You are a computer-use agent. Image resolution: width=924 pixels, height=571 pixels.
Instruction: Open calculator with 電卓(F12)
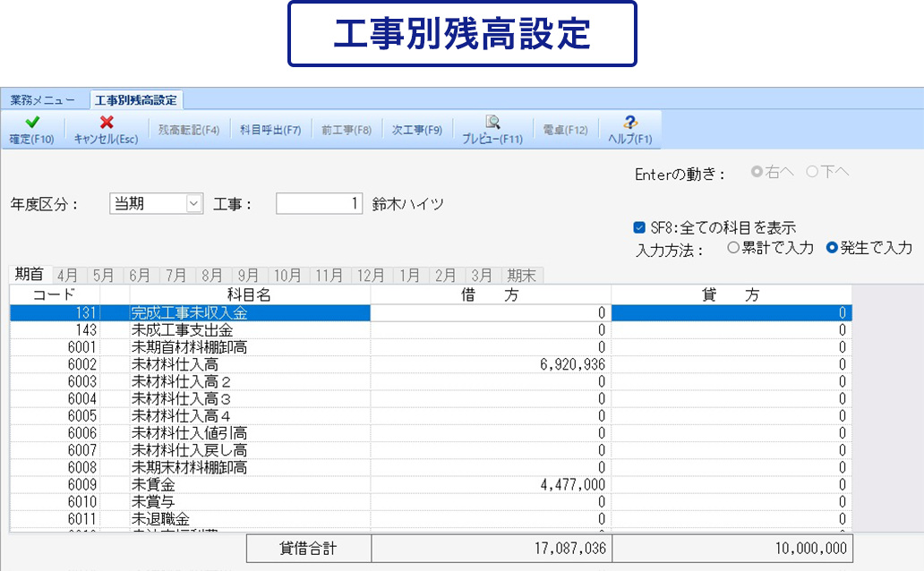coord(565,130)
